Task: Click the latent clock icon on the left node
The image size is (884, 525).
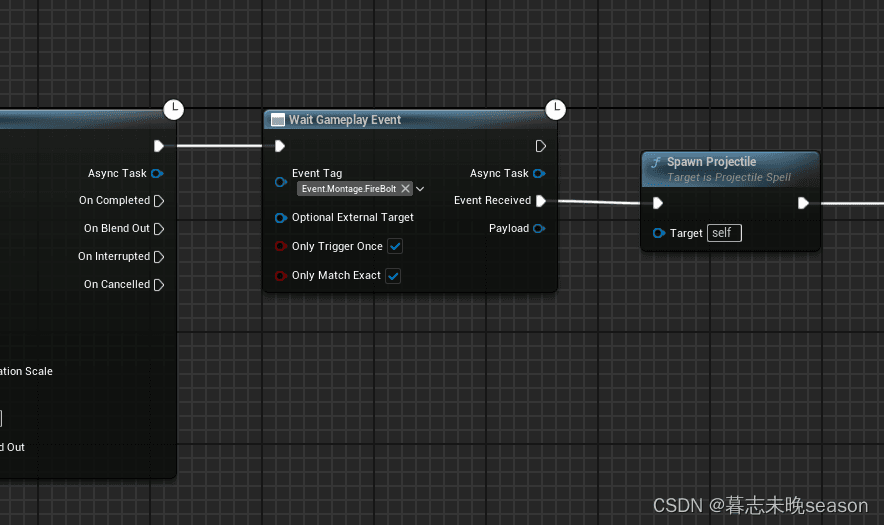Action: pos(174,109)
